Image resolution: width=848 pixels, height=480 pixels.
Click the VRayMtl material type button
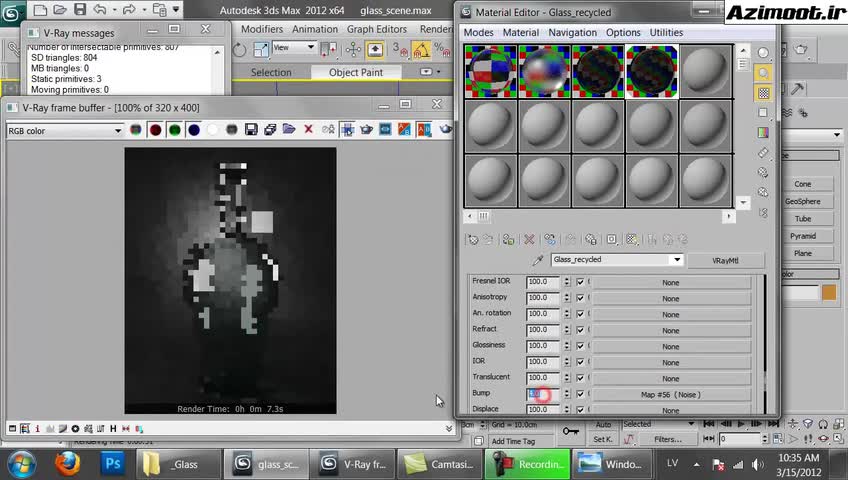(x=725, y=260)
